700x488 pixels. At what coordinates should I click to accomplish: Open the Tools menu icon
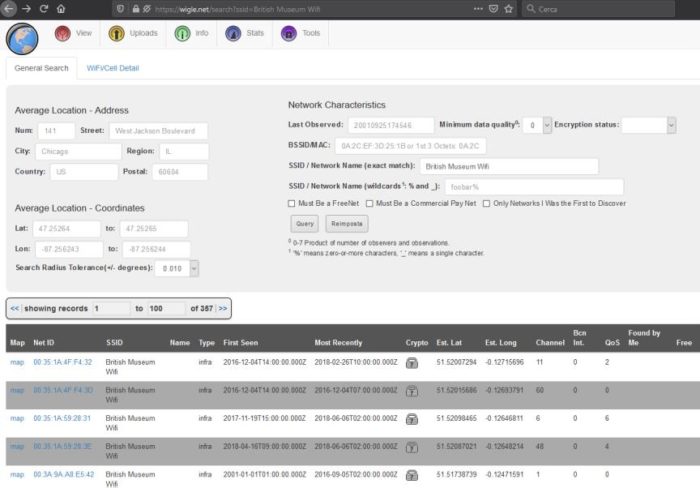(x=289, y=33)
